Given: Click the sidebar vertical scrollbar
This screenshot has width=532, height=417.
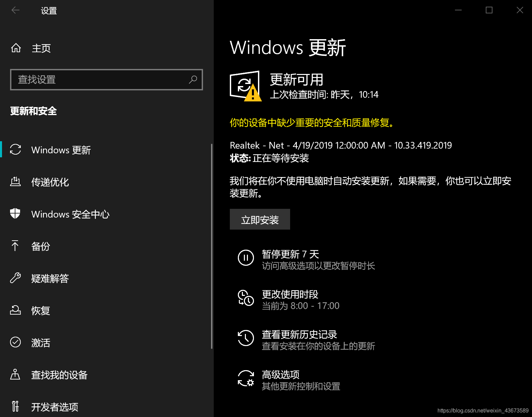Looking at the screenshot, I should 212,246.
